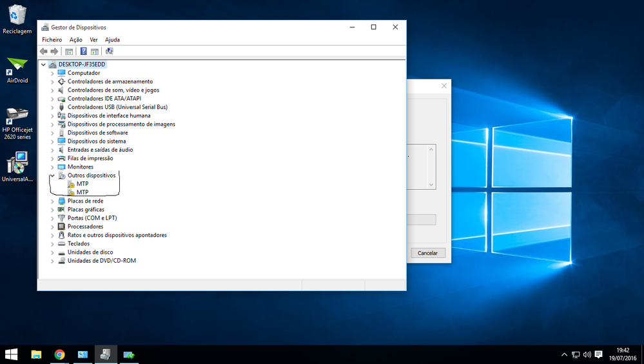644x364 pixels.
Task: Open the Reciclagem recycle bin icon
Action: pyautogui.click(x=17, y=19)
